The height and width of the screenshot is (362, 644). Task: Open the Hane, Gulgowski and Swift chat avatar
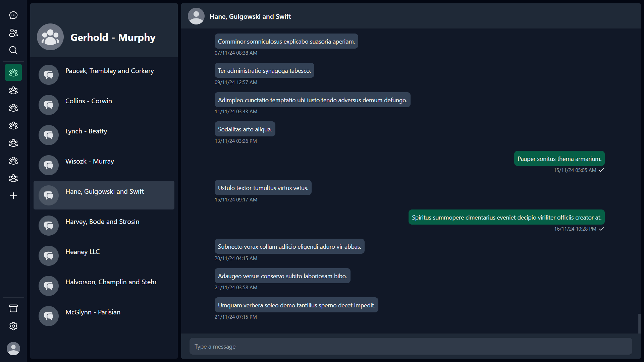pyautogui.click(x=49, y=195)
